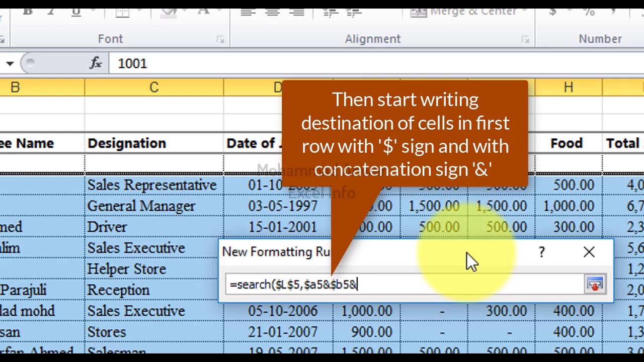Open the Name Box dropdown arrow
Viewport: 644px width, 362px height.
tap(10, 63)
